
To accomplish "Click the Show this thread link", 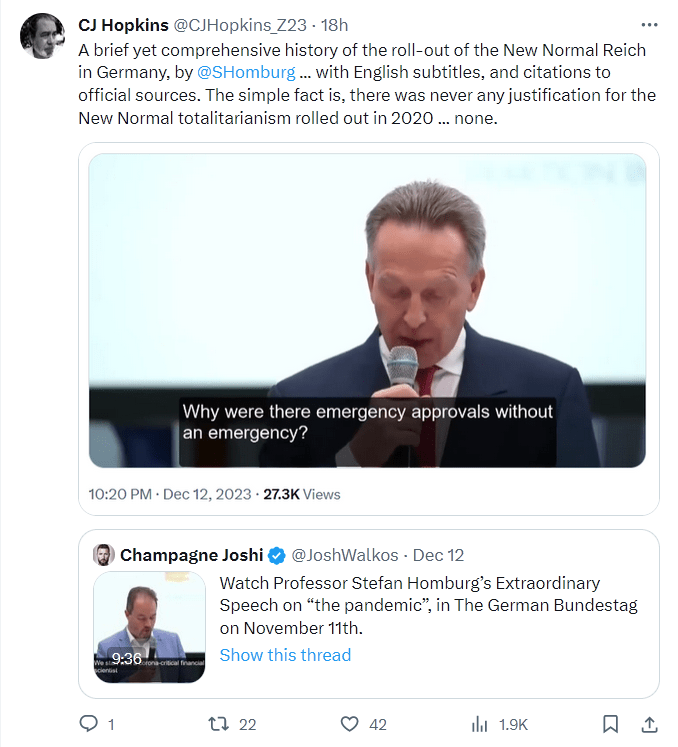I will 285,655.
